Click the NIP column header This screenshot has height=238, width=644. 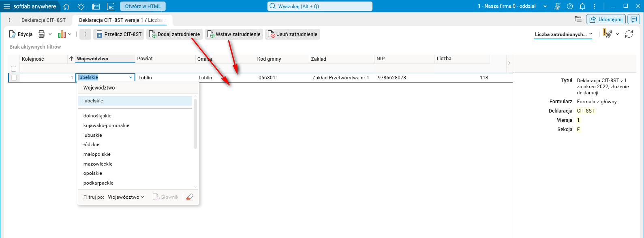(404, 59)
